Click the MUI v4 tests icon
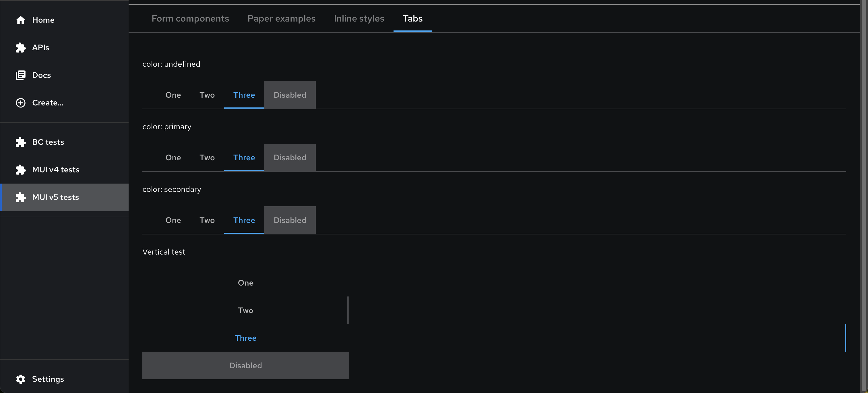Screen dimensions: 868x393 pos(21,170)
